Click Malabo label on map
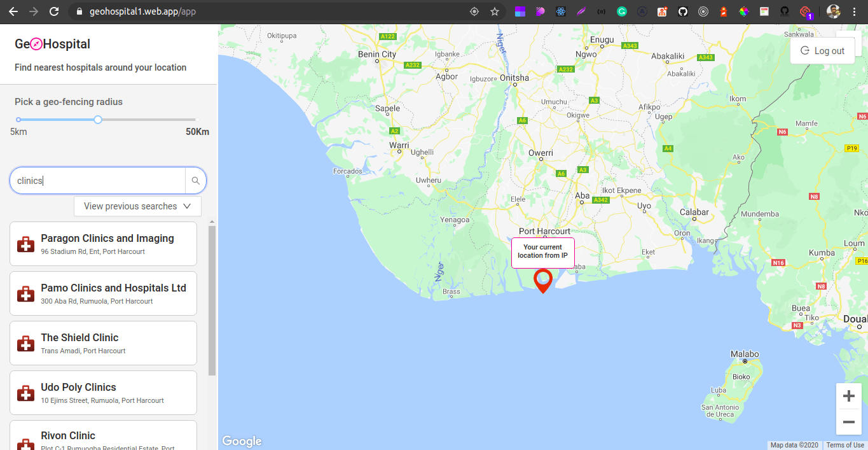The width and height of the screenshot is (868, 450). coord(745,354)
